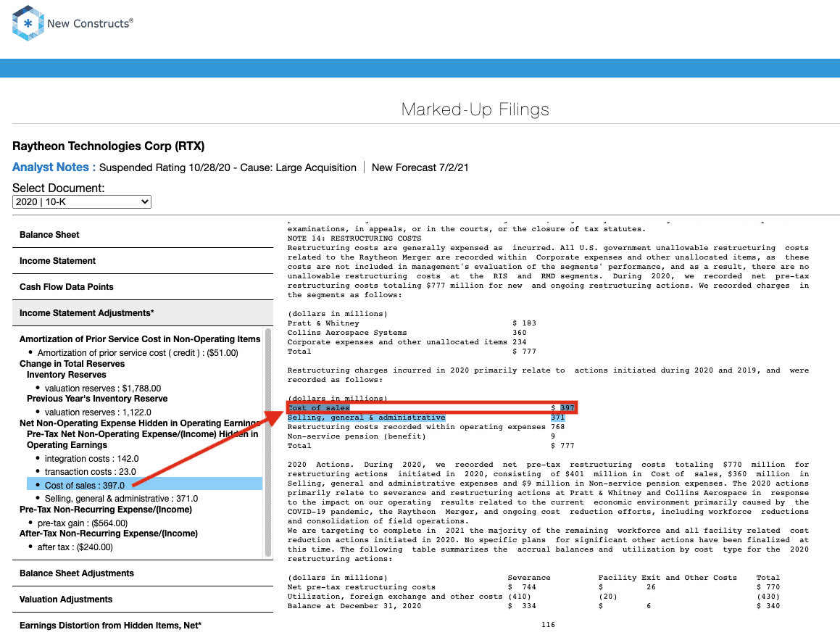Expand the Income Statement section
This screenshot has width=840, height=635.
pos(143,261)
